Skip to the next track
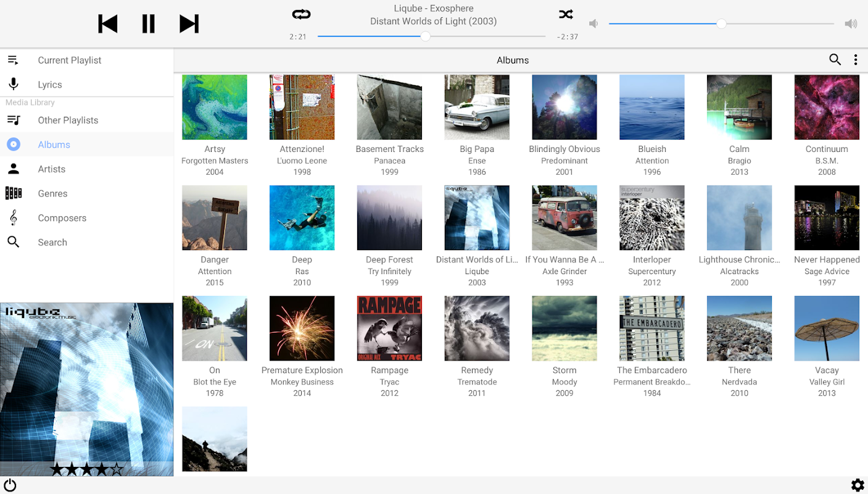The image size is (868, 494). click(x=189, y=24)
